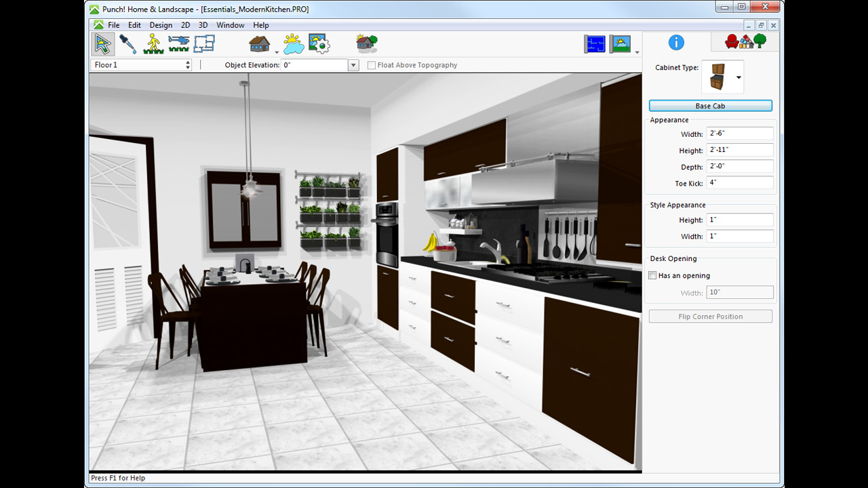Click inside the cabinet Width field

coord(739,133)
